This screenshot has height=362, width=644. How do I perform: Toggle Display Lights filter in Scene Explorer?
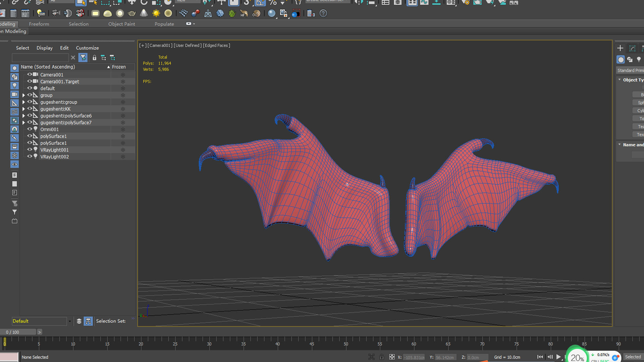point(14,86)
